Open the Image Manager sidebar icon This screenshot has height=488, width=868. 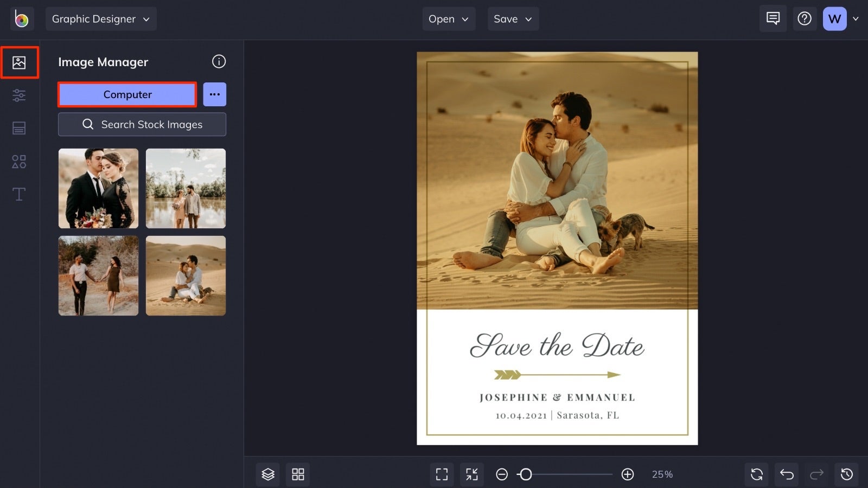pyautogui.click(x=19, y=62)
